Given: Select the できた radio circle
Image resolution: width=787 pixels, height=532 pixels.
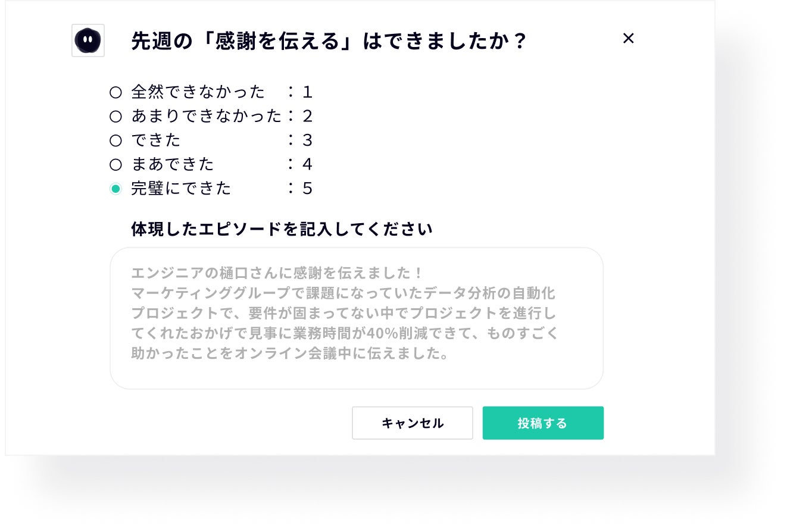Looking at the screenshot, I should point(115,140).
